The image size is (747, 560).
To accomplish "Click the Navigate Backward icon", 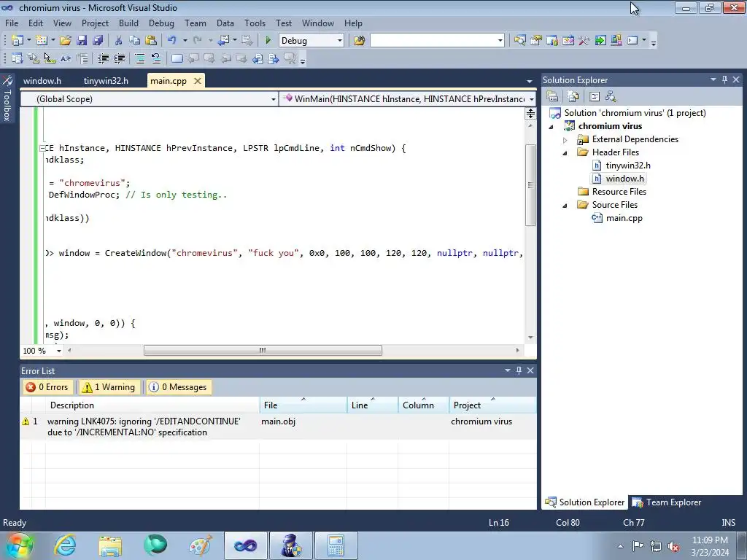I will (223, 41).
